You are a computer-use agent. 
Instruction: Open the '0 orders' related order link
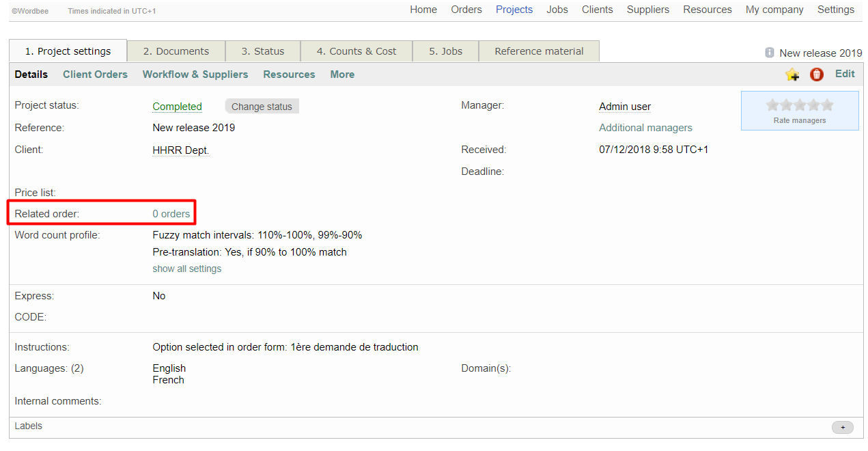pos(171,214)
